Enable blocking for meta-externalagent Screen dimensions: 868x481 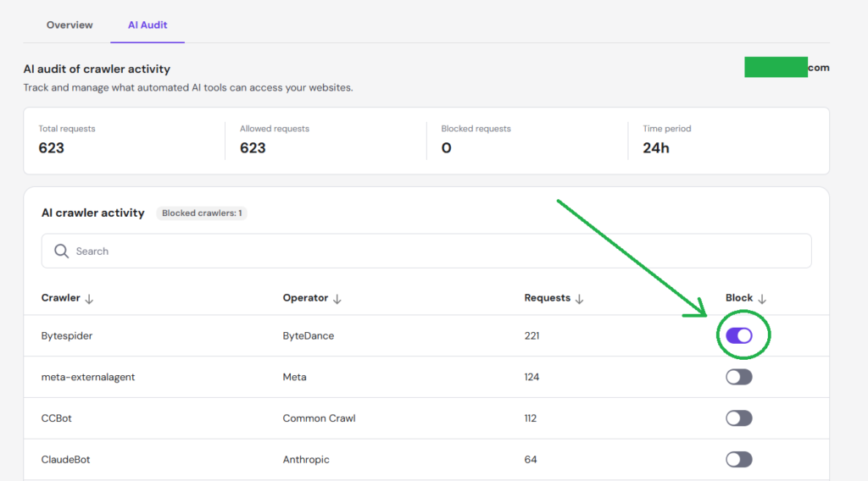click(x=739, y=377)
